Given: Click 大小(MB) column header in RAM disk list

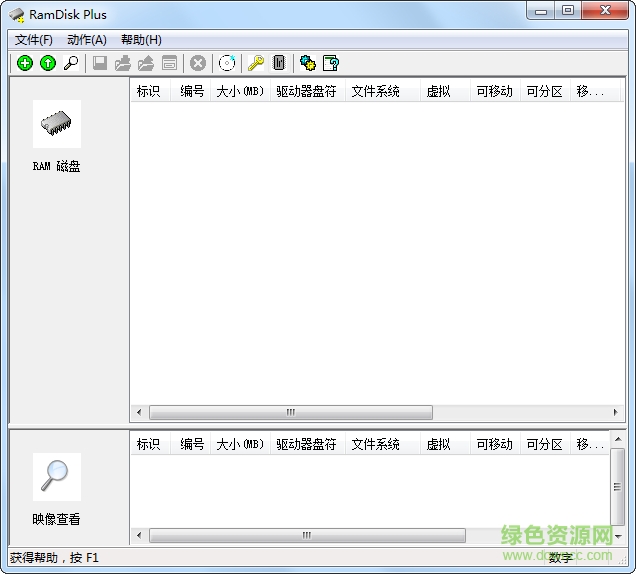Looking at the screenshot, I should click(x=241, y=91).
